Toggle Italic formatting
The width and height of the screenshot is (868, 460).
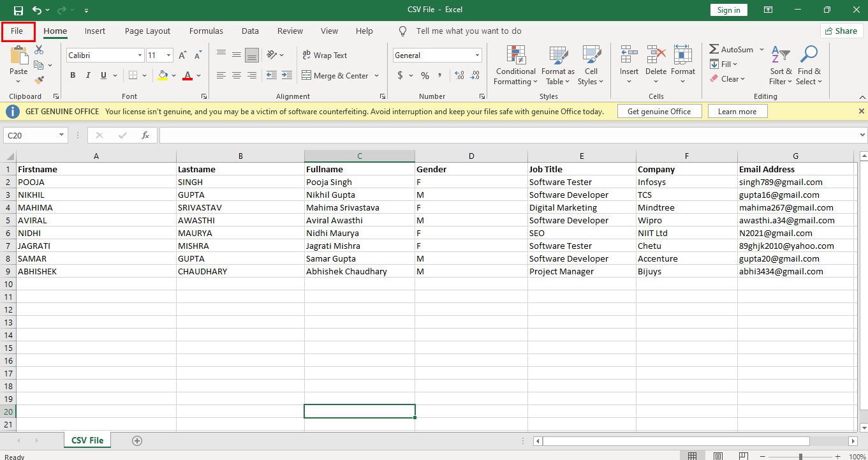(88, 75)
